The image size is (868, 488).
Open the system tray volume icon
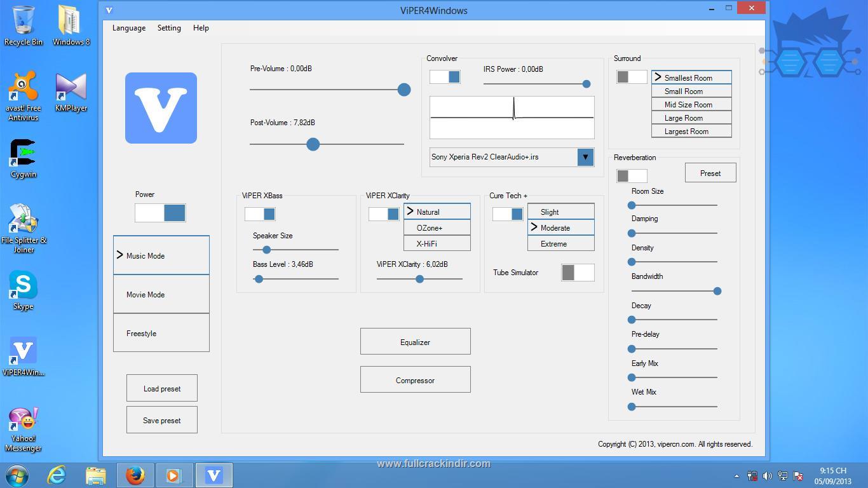coord(767,476)
